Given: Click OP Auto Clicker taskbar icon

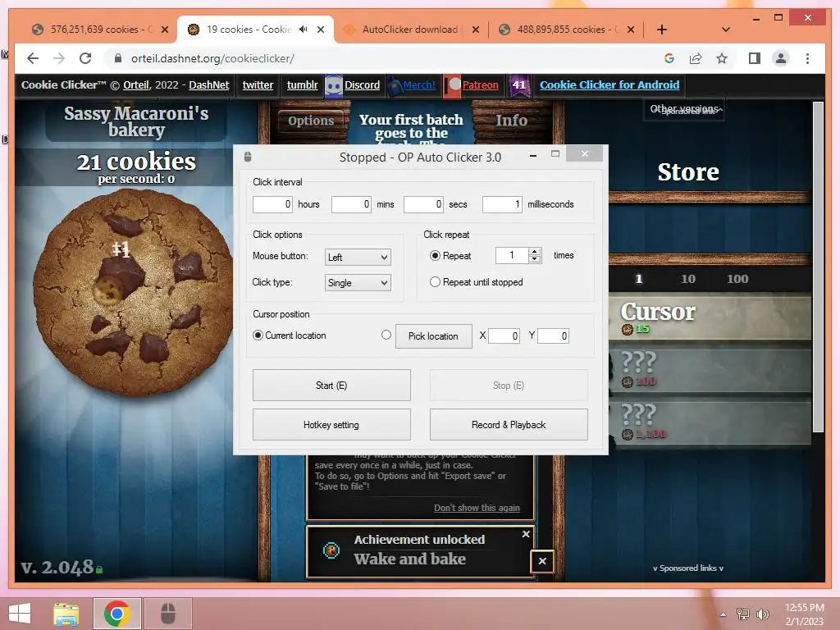Looking at the screenshot, I should pyautogui.click(x=168, y=614).
